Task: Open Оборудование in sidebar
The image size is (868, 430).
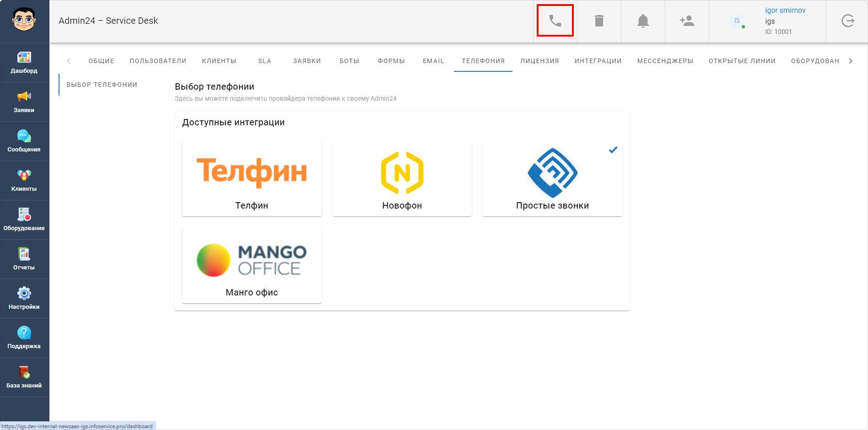Action: click(24, 220)
